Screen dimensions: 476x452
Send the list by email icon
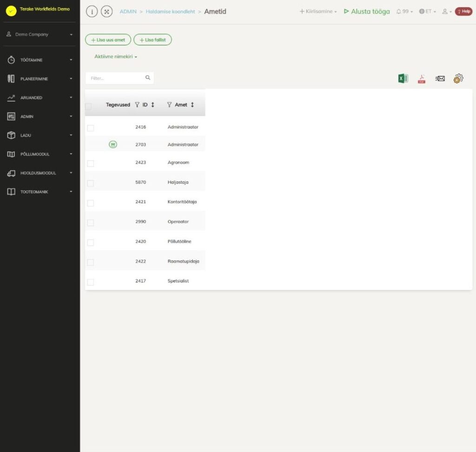point(440,79)
